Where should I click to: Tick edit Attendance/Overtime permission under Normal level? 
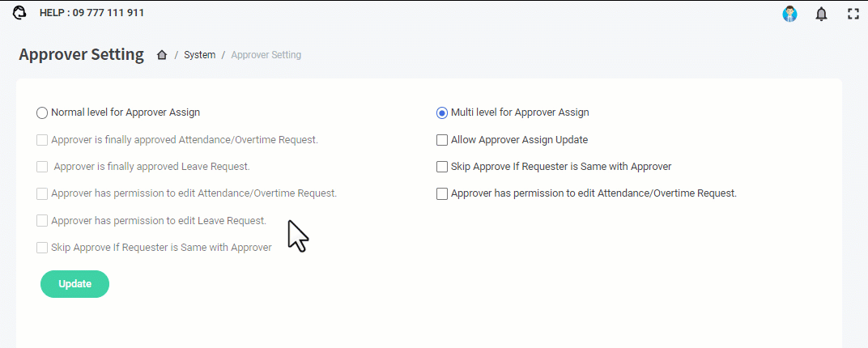(42, 193)
